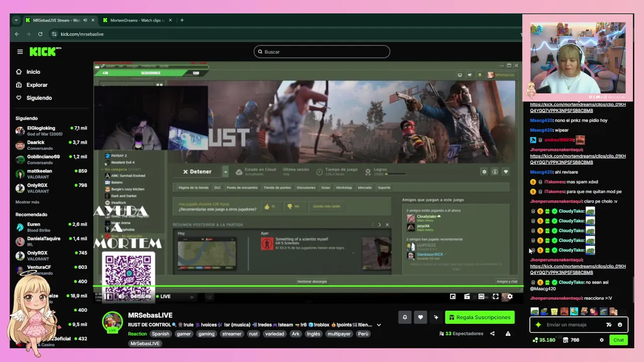
Task: Click the MRSebasLIVE channel avatar
Action: (112, 322)
